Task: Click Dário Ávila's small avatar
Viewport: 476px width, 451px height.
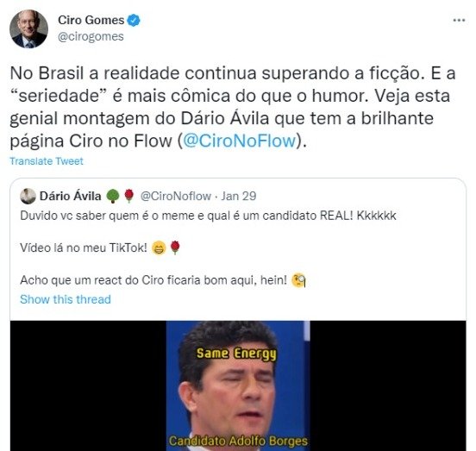Action: (28, 196)
